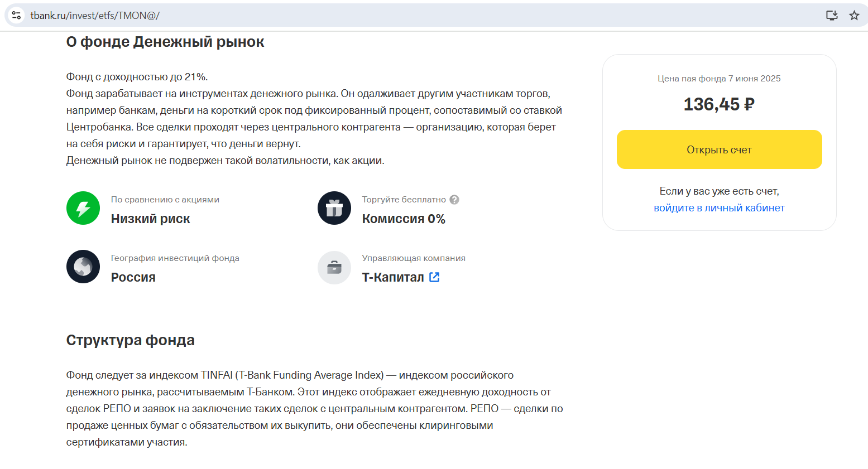Image resolution: width=868 pixels, height=469 pixels.
Task: Click the Структура фонда heading
Action: point(131,340)
